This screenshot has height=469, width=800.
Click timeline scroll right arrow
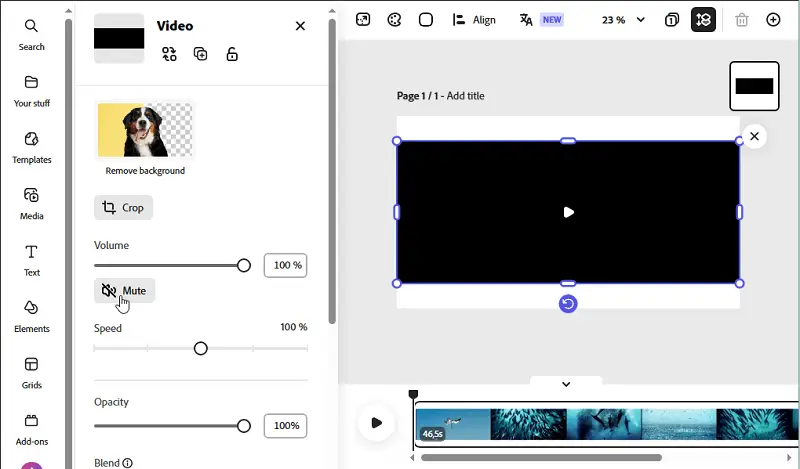[789, 457]
